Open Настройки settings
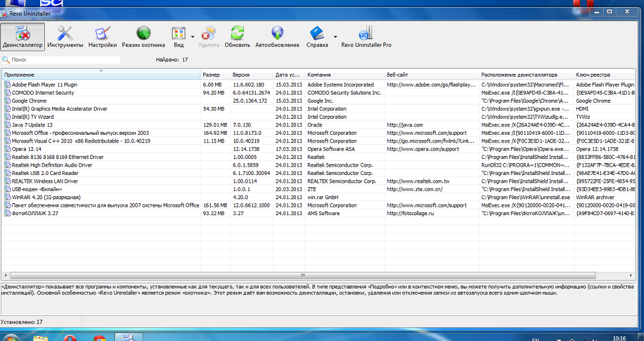 click(x=103, y=37)
